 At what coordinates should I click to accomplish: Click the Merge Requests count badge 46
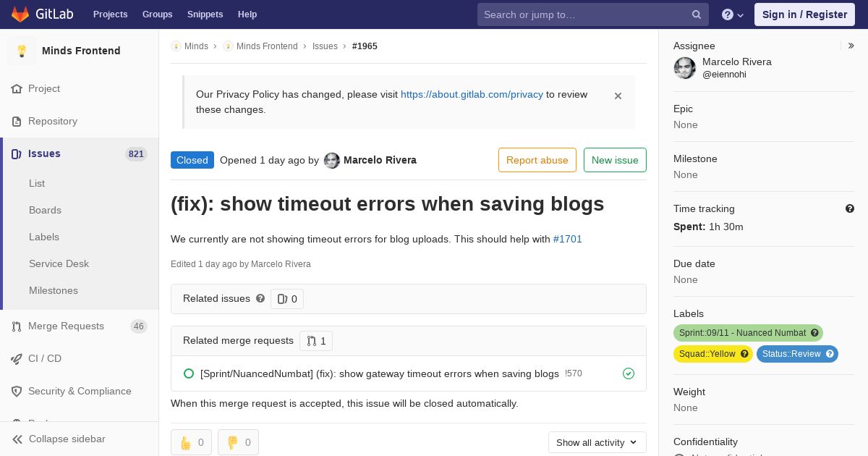tap(139, 326)
